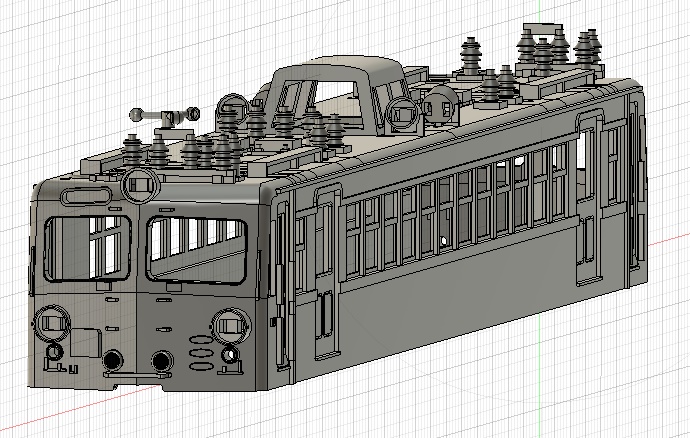Viewport: 690px width, 438px height.
Task: Click the roof-mounted center headlight on the front
Action: click(140, 186)
